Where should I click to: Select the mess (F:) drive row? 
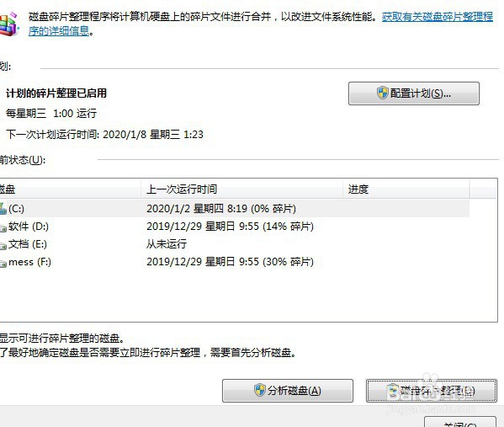click(x=235, y=262)
